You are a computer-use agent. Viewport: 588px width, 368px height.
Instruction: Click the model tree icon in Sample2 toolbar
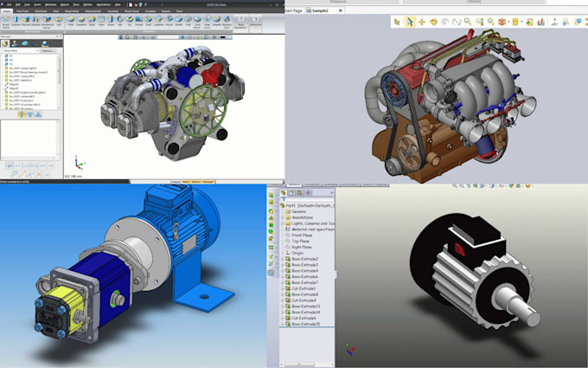pos(397,22)
